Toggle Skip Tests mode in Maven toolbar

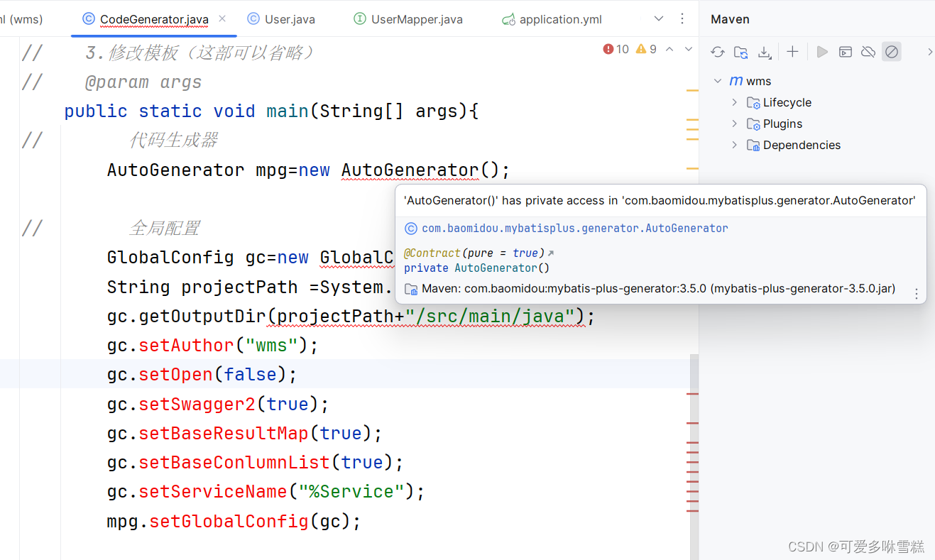click(x=892, y=52)
